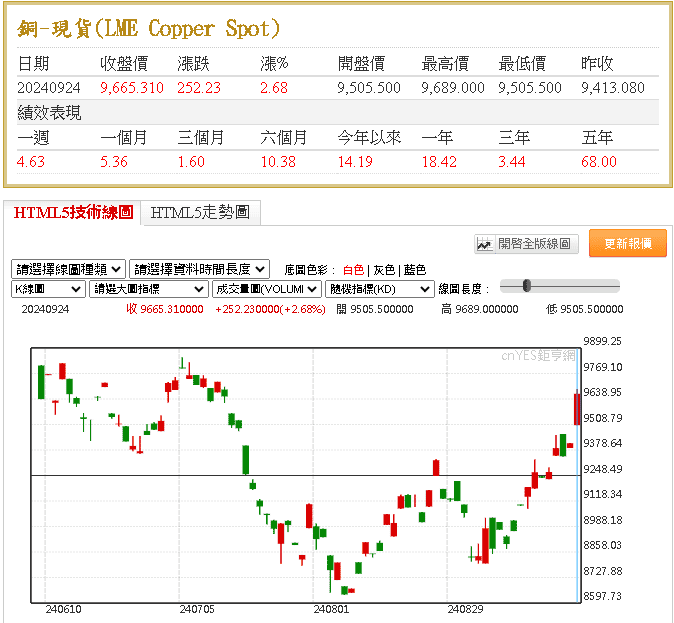
Task: Click the previous close 9,413.080
Action: [x=613, y=88]
